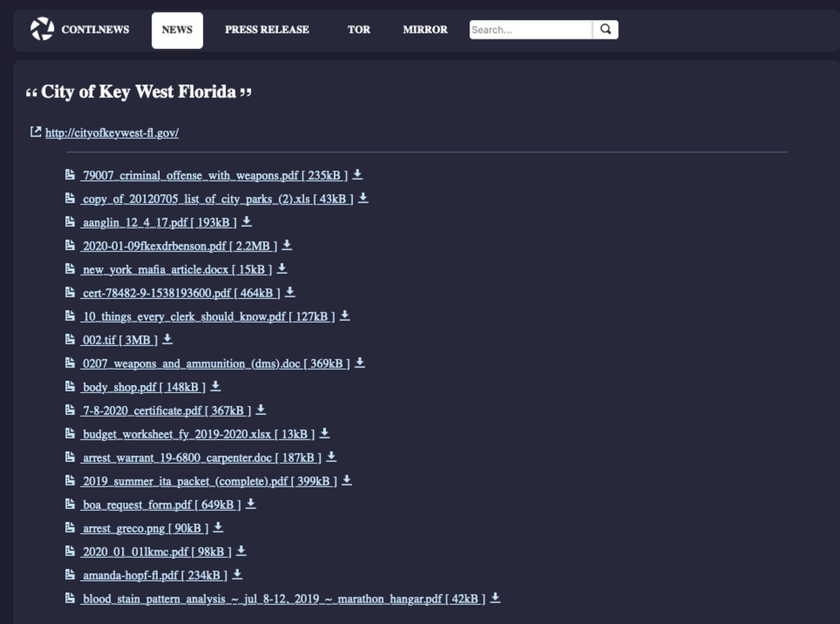
Task: Open the arrest_greco.png link
Action: coord(144,528)
